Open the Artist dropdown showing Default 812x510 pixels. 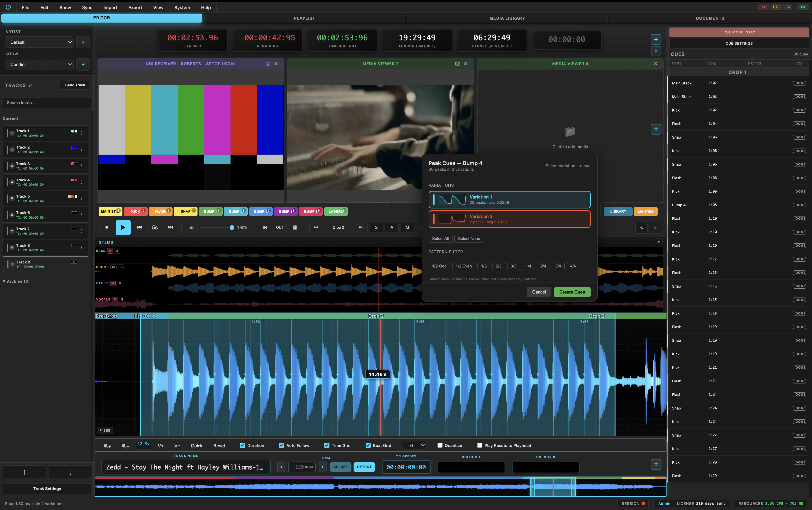(x=39, y=42)
